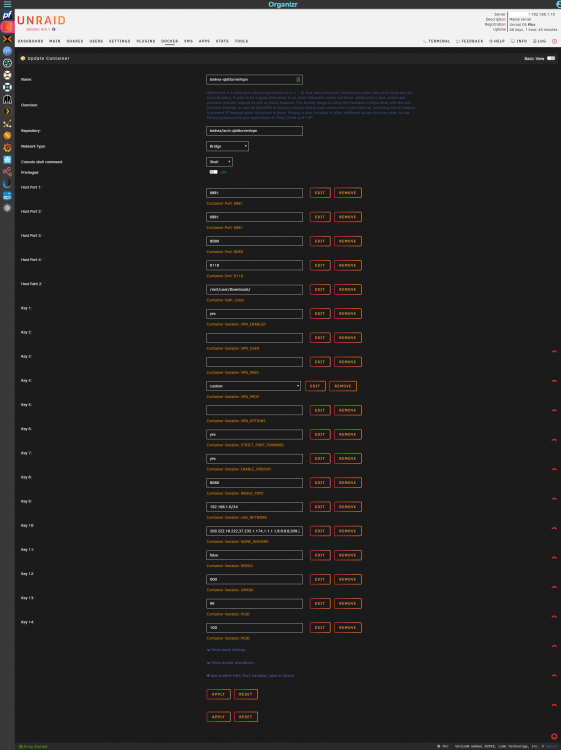
Task: Open the Stats tab
Action: (222, 41)
